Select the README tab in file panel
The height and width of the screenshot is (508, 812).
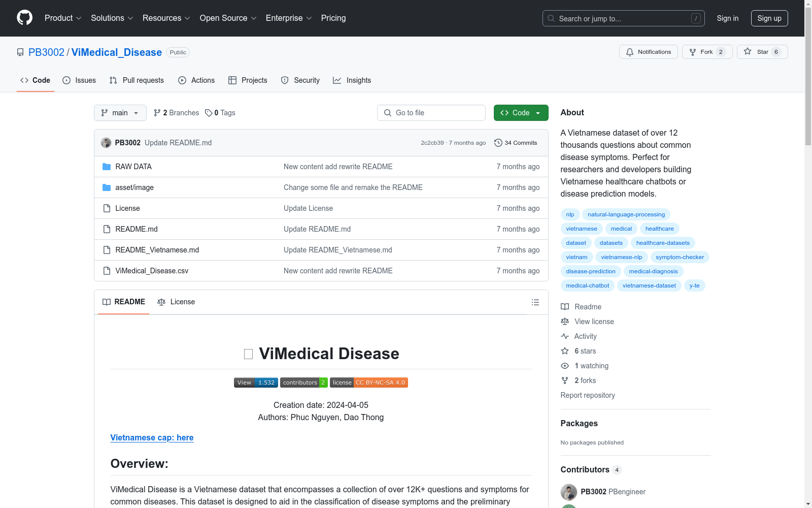point(124,302)
